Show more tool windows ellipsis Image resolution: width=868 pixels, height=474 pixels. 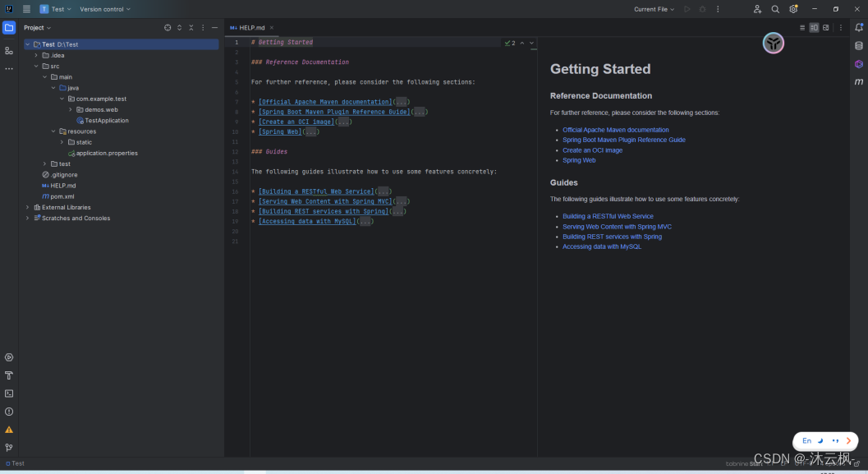point(9,69)
